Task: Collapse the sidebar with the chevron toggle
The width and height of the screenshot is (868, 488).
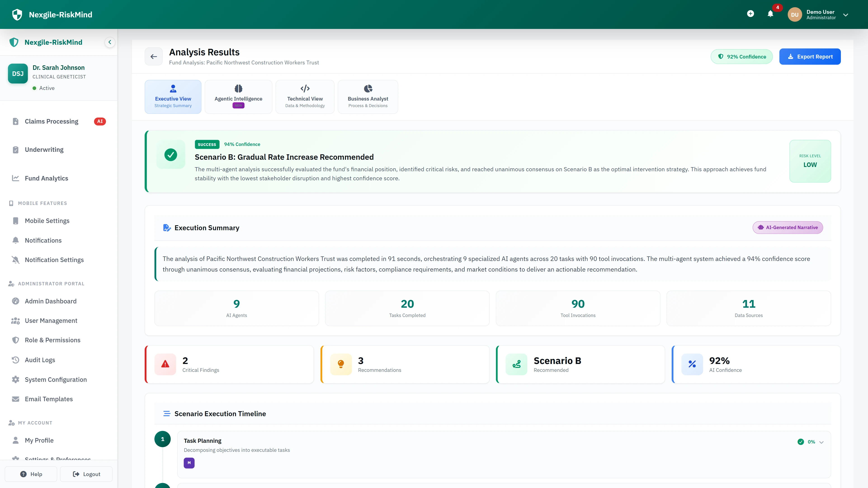Action: tap(109, 42)
